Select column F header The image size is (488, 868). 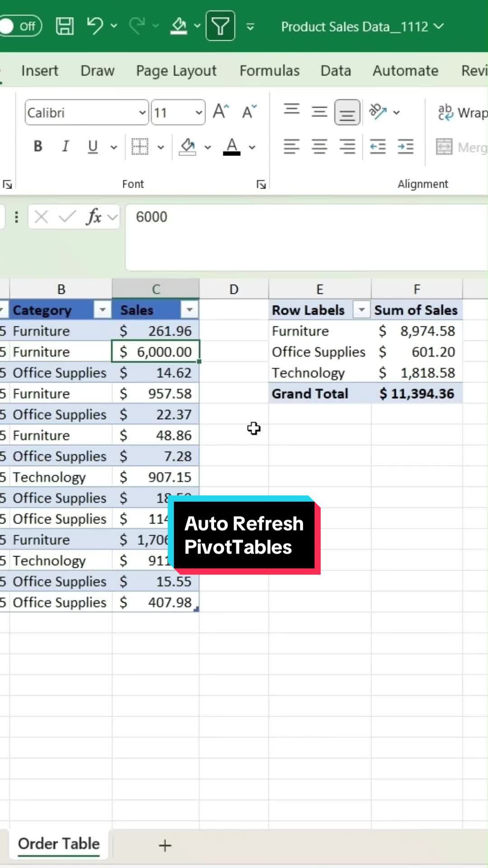tap(417, 289)
